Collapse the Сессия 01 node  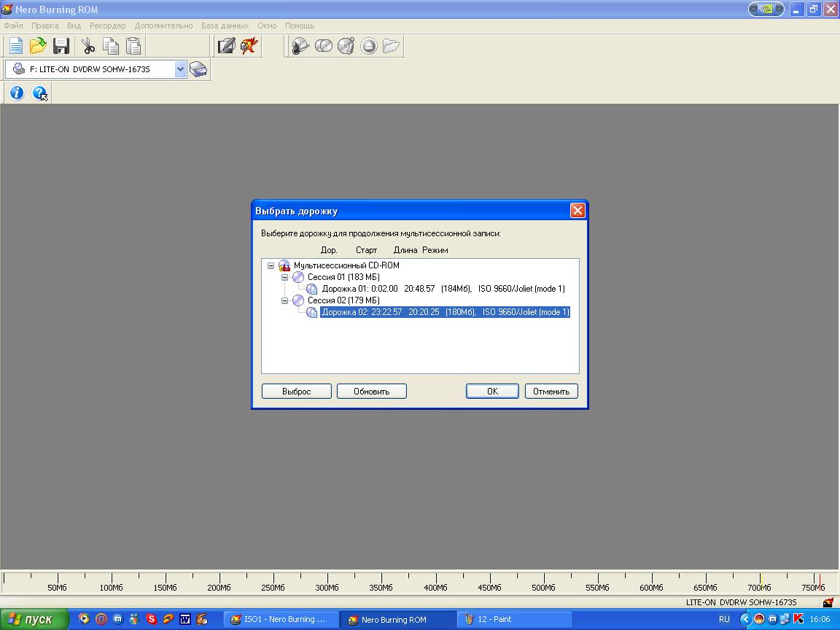pos(284,278)
